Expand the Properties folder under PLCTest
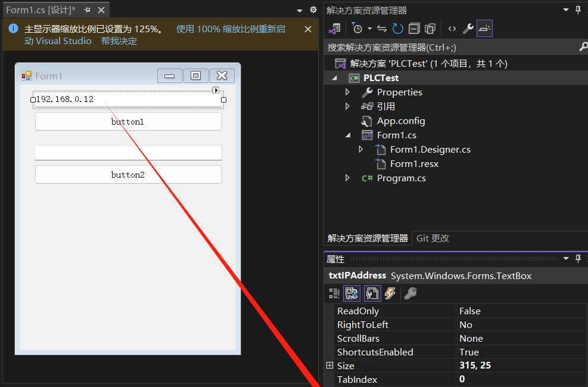Screen dimensions: 588x387 pos(348,92)
